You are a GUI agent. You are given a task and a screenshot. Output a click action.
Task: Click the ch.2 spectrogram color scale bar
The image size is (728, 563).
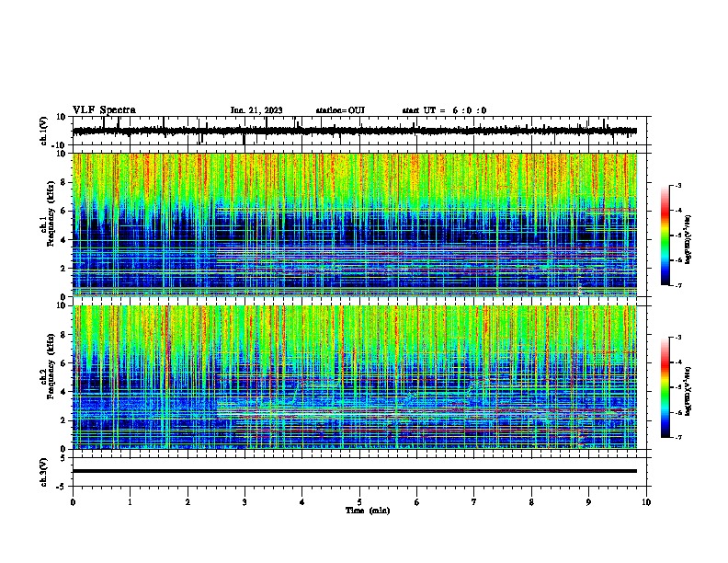665,387
